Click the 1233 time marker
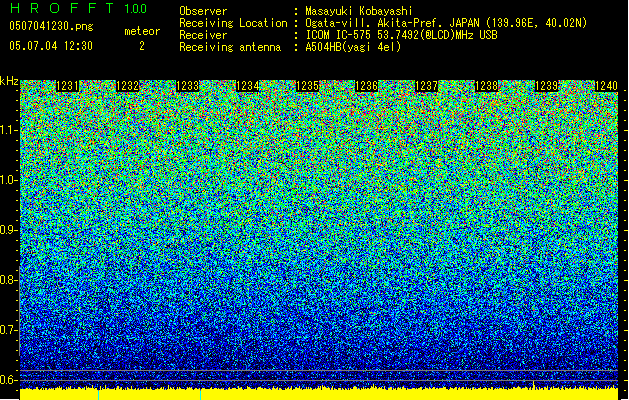629x400 pixels. [x=188, y=86]
